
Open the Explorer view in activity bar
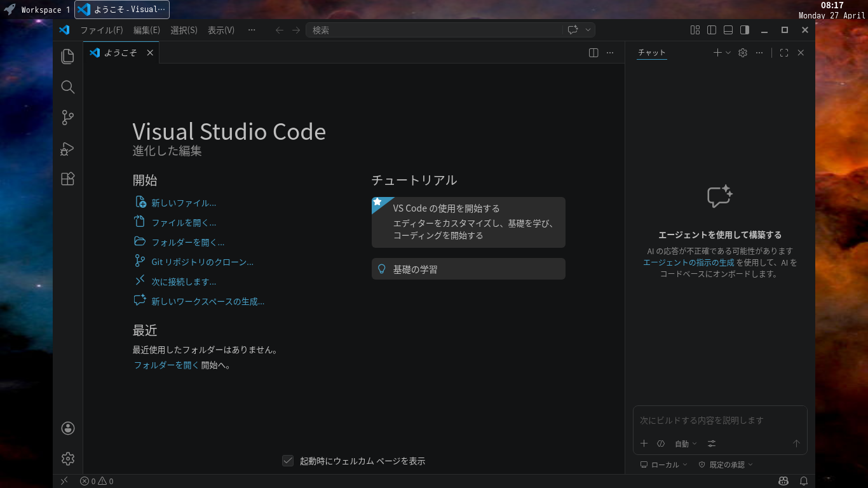[68, 57]
